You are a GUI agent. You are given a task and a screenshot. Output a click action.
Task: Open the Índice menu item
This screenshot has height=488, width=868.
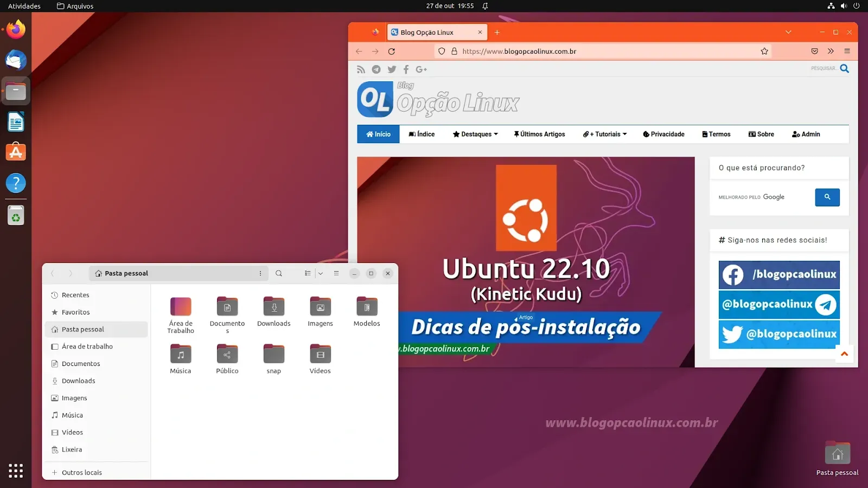click(422, 134)
